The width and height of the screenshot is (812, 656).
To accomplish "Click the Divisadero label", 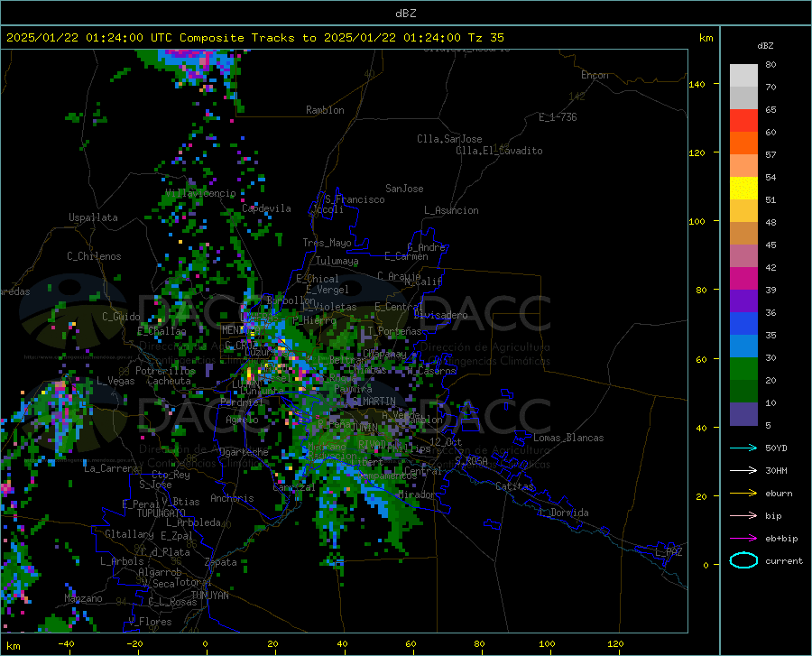I will coord(440,315).
